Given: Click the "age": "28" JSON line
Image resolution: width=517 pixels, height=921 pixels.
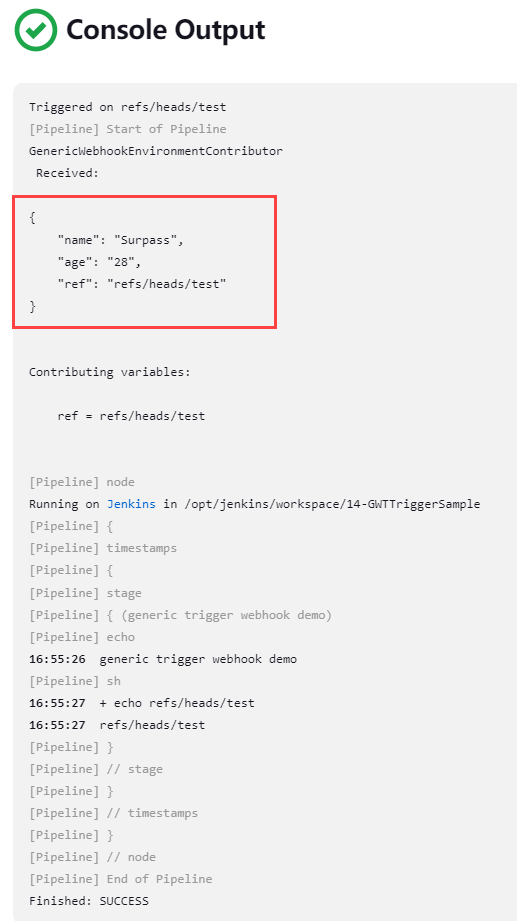Looking at the screenshot, I should 99,262.
